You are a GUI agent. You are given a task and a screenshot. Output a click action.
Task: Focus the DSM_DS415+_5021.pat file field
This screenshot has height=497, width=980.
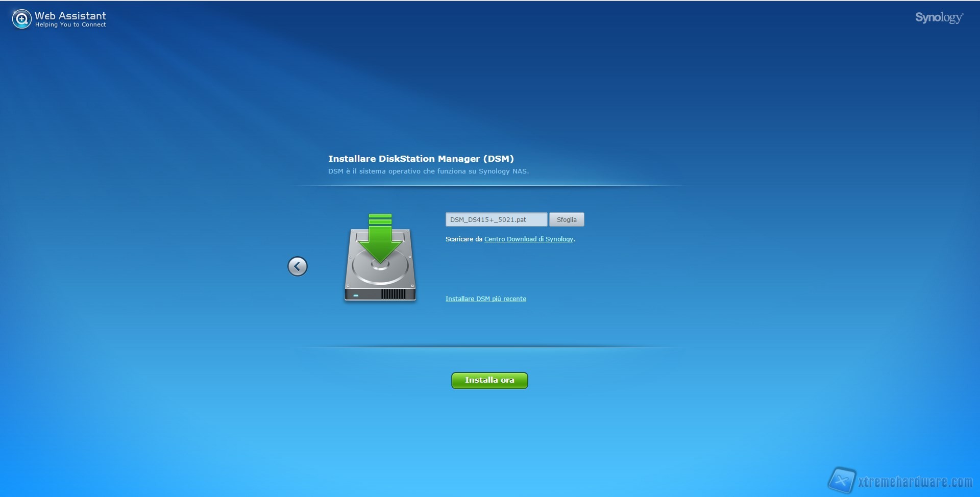click(496, 220)
